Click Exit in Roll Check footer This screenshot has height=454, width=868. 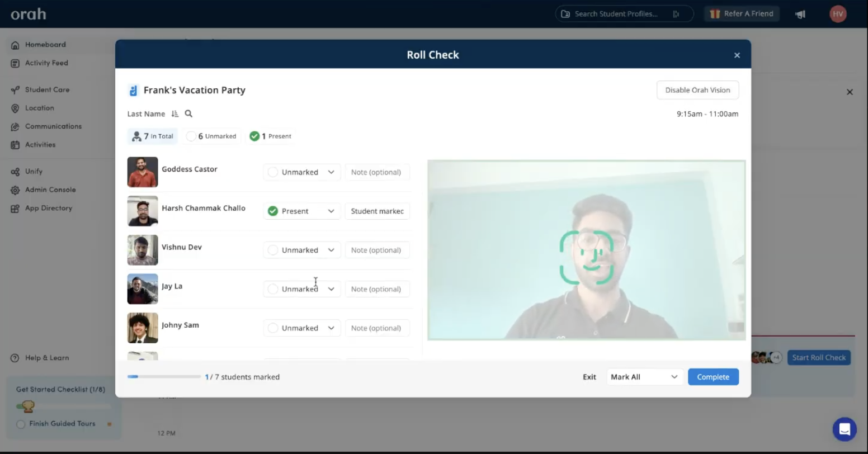tap(589, 377)
